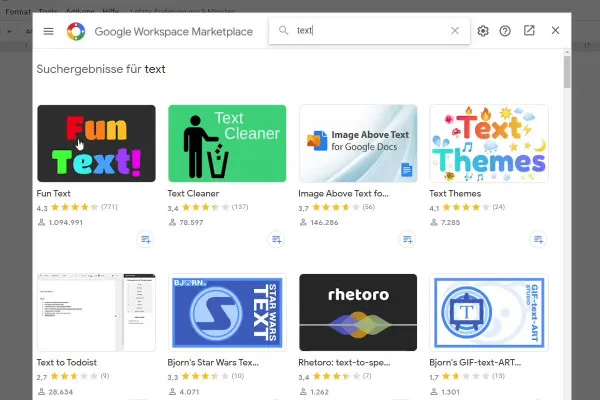Open Marketplace in a new window

click(529, 31)
